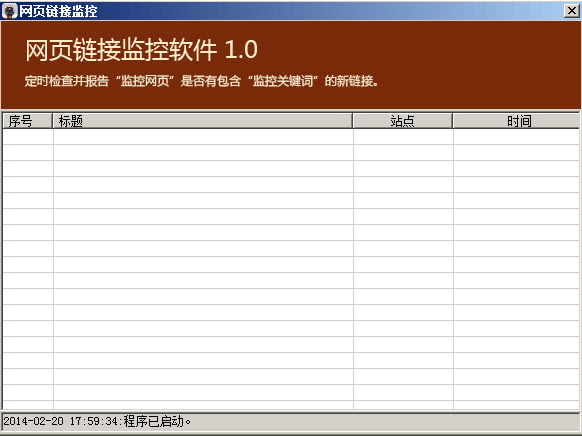Click the divider between 序号 and 标题 headers
582x436 pixels.
pyautogui.click(x=53, y=121)
